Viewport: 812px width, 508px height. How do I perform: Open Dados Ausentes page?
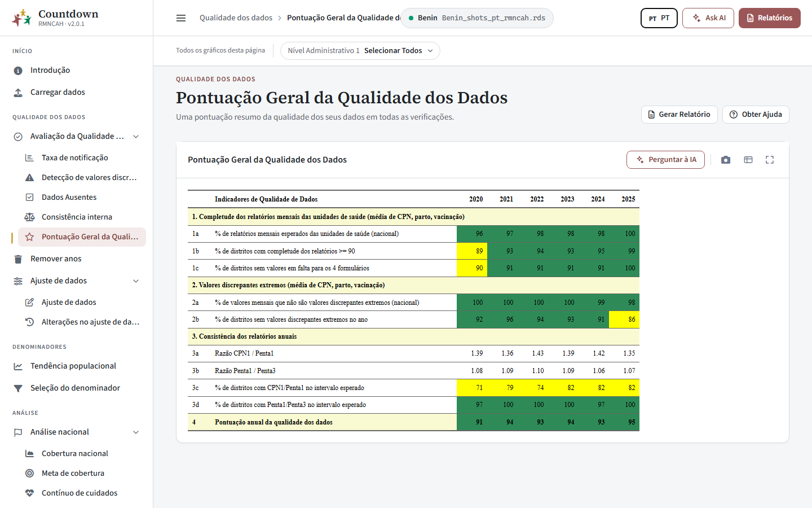click(x=69, y=198)
